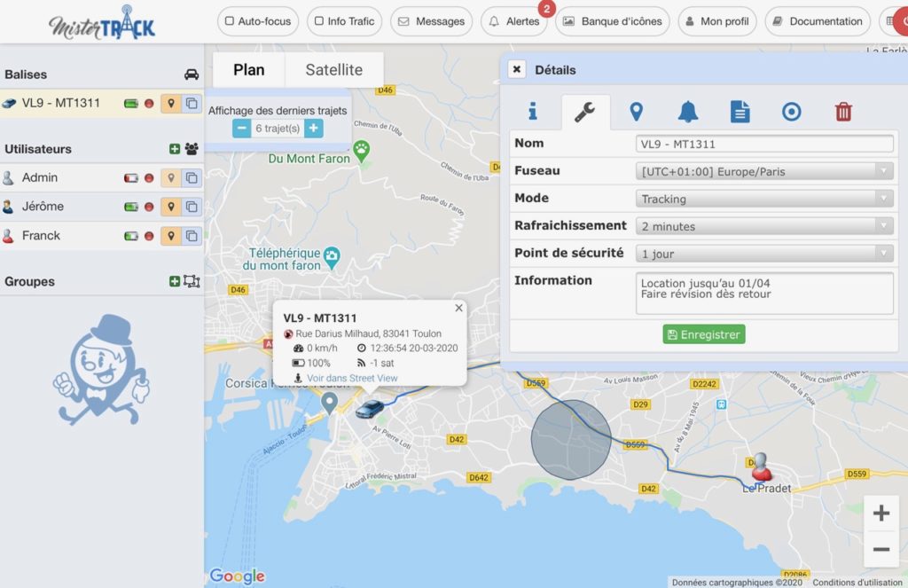
Task: Open the vehicle icon in Balises header
Action: pos(192,74)
